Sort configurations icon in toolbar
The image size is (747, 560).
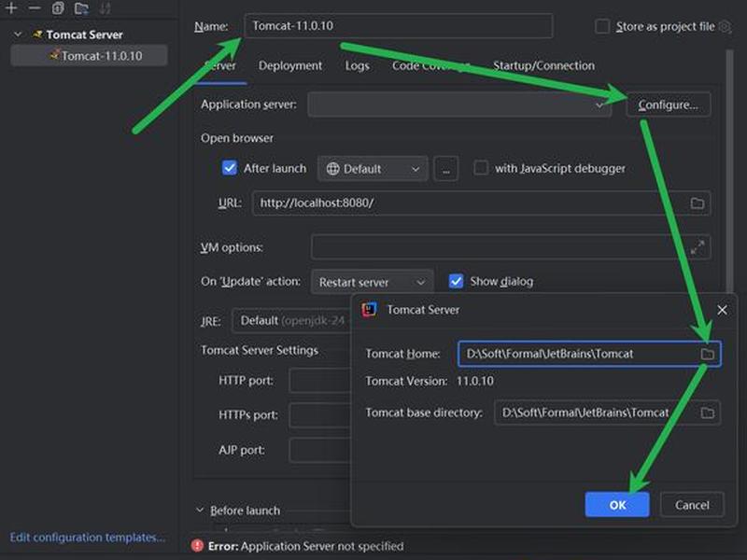click(x=105, y=8)
